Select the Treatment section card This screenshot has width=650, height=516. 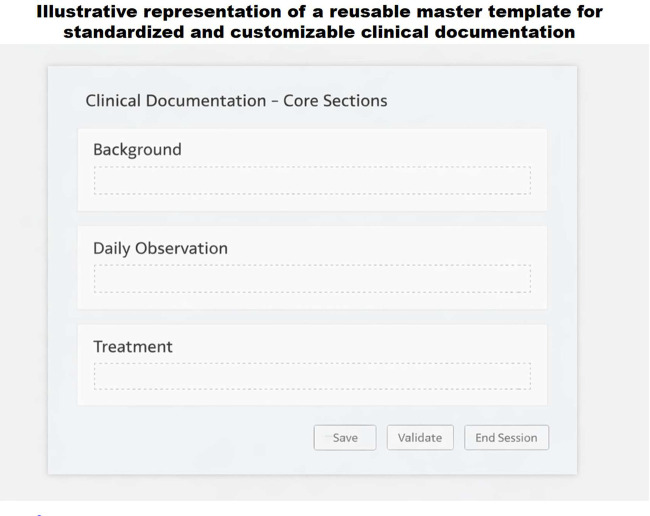tap(312, 365)
